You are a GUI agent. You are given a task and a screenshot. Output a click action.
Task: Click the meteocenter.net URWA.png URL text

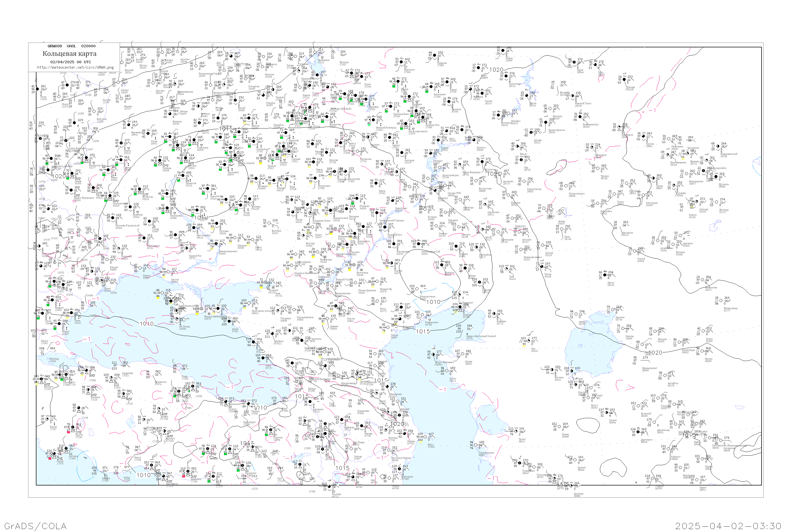75,67
